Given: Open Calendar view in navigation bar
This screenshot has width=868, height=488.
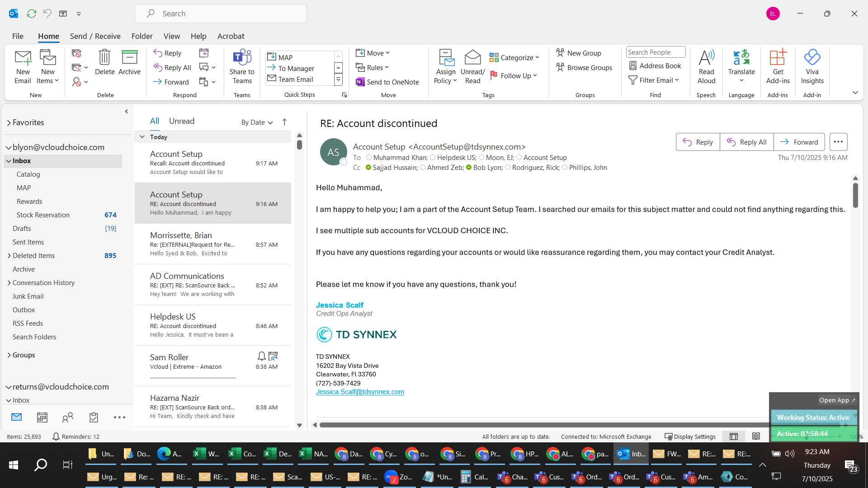Looking at the screenshot, I should (42, 417).
